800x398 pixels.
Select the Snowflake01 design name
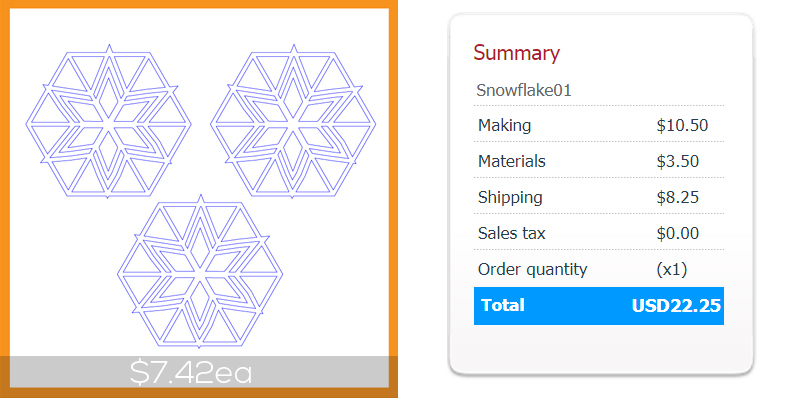(x=523, y=90)
